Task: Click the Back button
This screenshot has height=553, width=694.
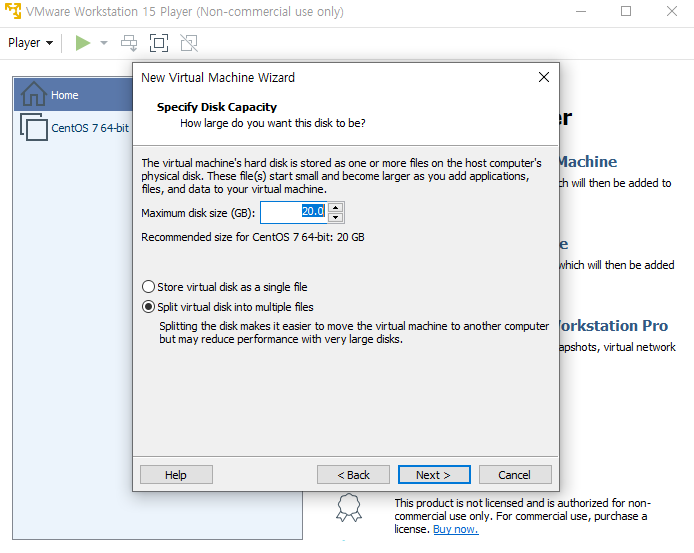Action: [x=353, y=475]
